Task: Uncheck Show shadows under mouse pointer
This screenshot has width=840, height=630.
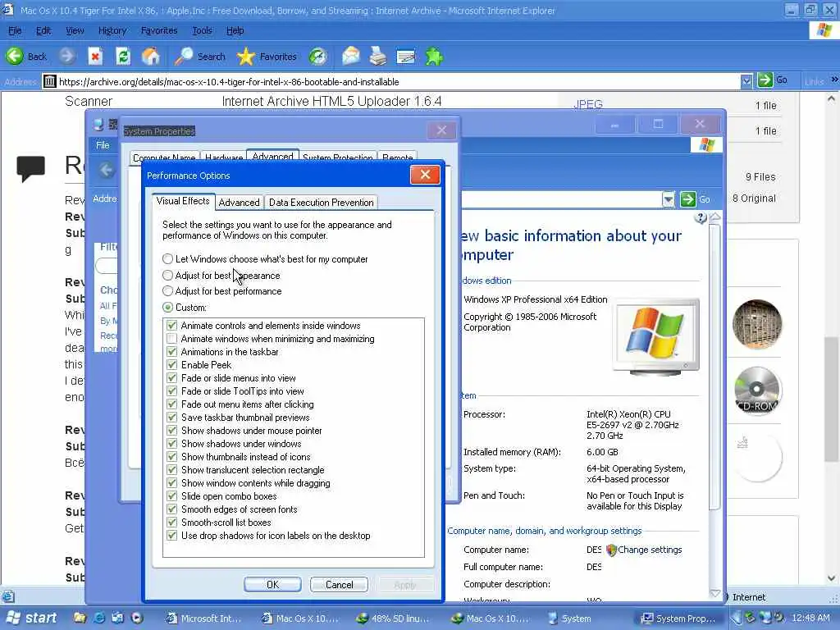Action: pos(172,431)
